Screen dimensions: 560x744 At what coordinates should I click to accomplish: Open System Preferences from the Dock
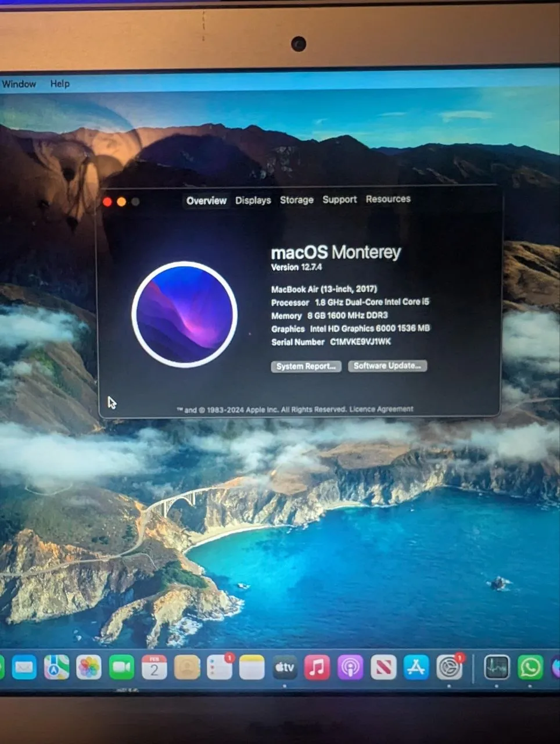449,668
